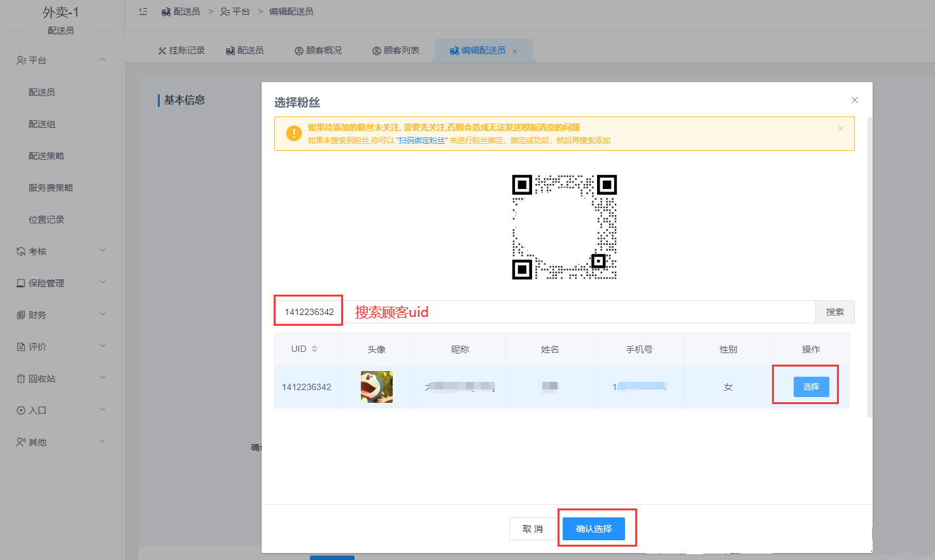Click the 保险管理 menu icon
Image resolution: width=935 pixels, height=560 pixels.
coord(21,283)
